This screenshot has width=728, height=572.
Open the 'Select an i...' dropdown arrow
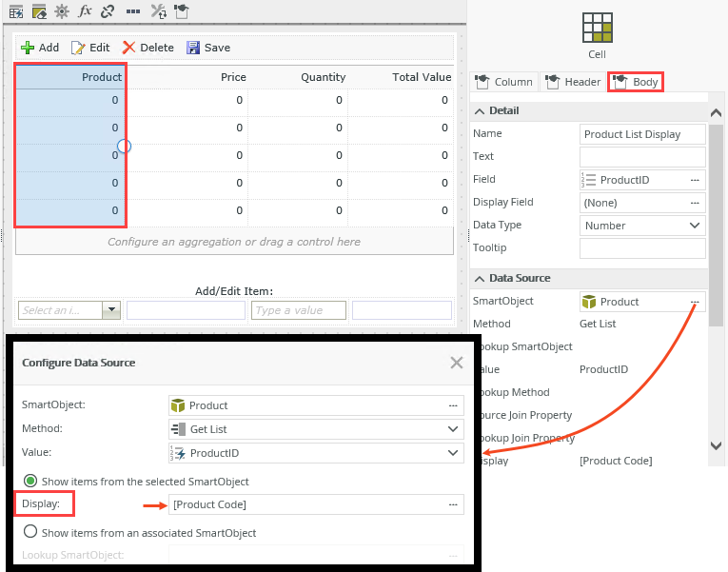coord(111,310)
